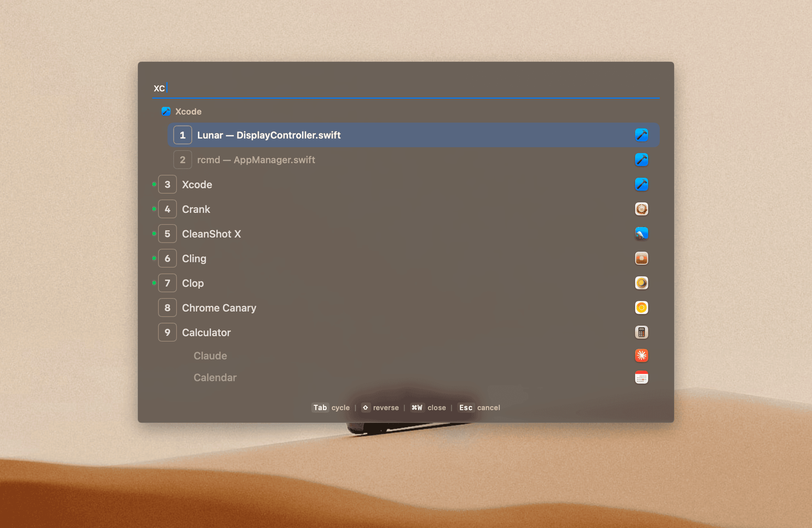Click the green running indicator dot beside CleanShot X
Screen dimensions: 812x528
(154, 233)
